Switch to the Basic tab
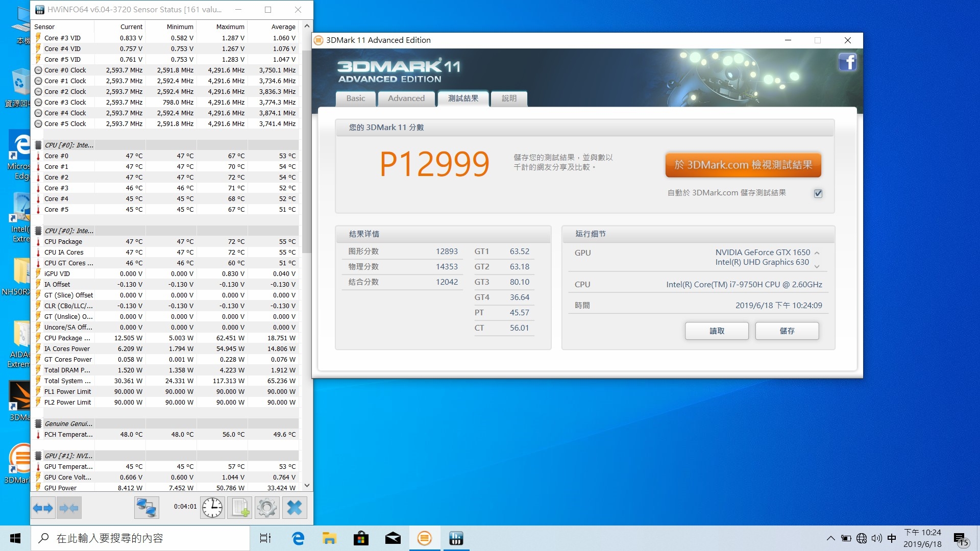This screenshot has width=980, height=551. point(356,98)
